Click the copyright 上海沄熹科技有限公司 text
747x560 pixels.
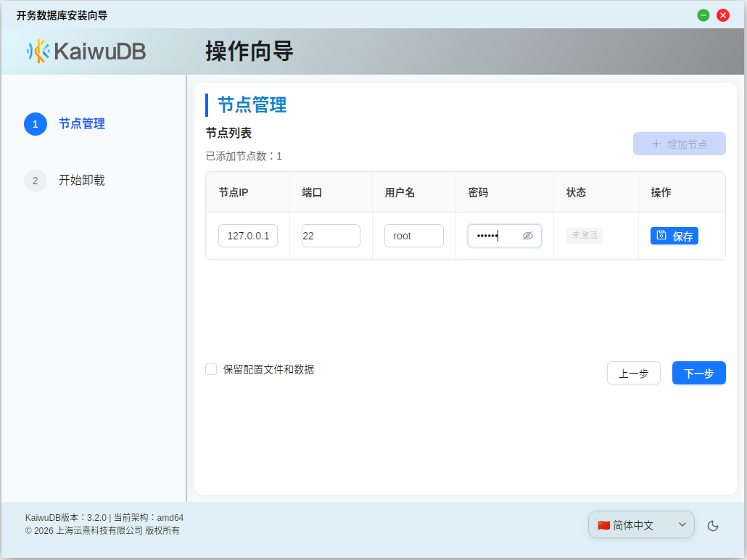click(102, 530)
